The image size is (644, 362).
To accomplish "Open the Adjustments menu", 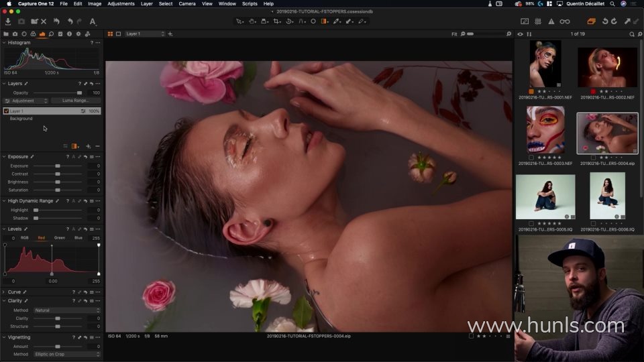I will tap(121, 3).
